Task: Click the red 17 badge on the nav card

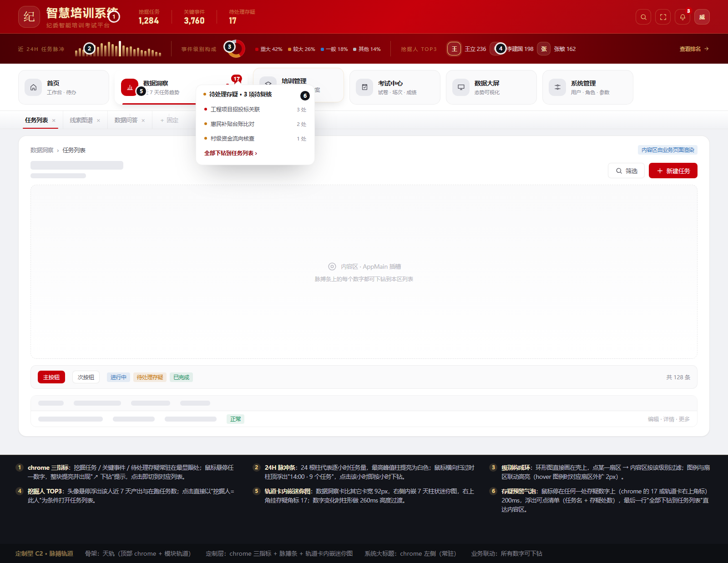Action: click(x=237, y=79)
